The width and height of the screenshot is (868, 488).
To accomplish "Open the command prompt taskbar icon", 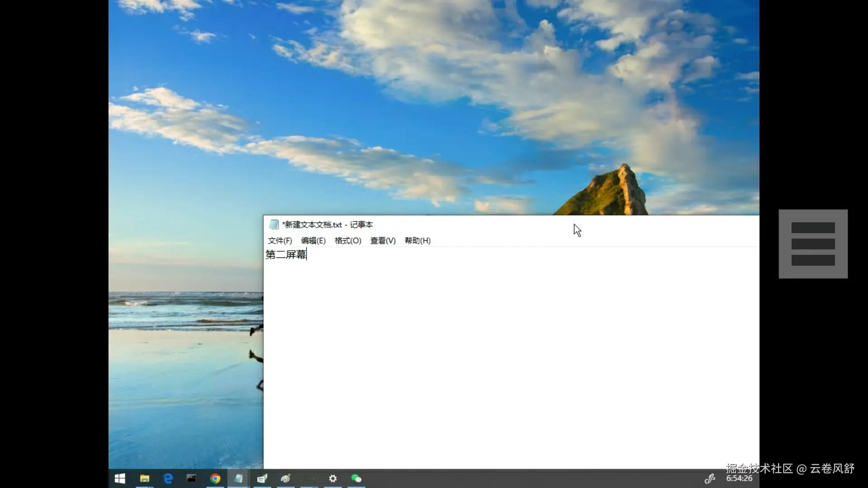I will click(x=191, y=479).
